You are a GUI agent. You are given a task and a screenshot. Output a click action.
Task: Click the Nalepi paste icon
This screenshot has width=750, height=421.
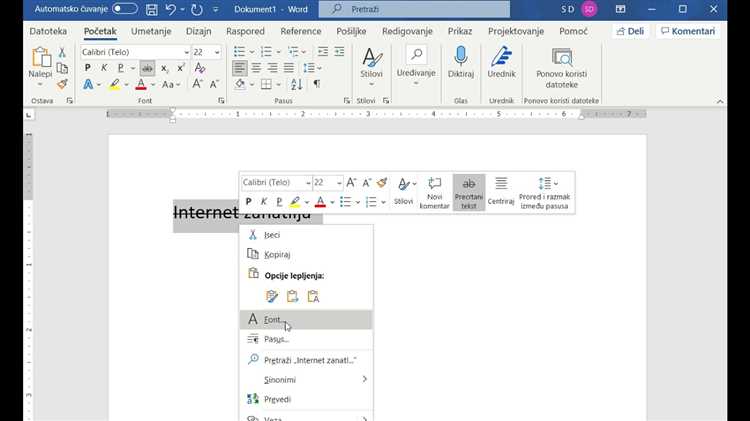[x=41, y=57]
